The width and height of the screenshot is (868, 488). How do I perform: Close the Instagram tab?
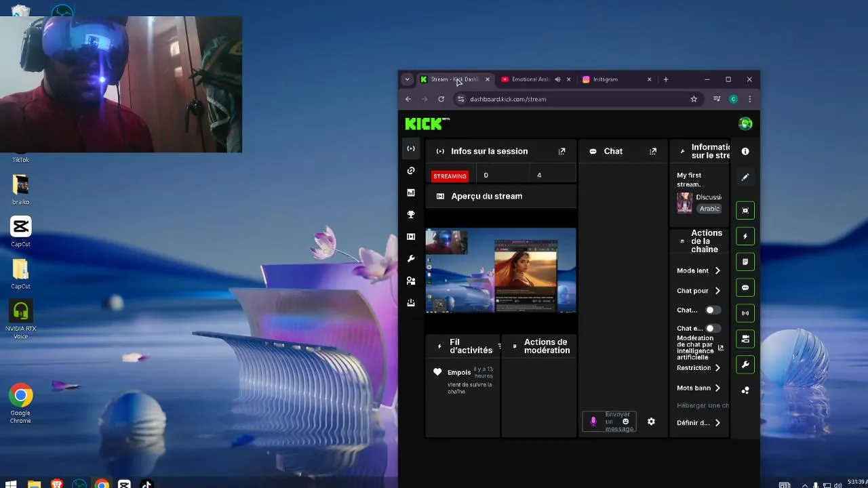[x=649, y=79]
